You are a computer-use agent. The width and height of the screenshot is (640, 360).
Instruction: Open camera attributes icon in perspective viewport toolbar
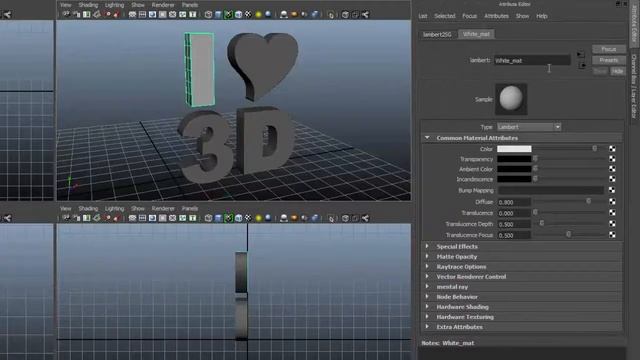[76, 15]
